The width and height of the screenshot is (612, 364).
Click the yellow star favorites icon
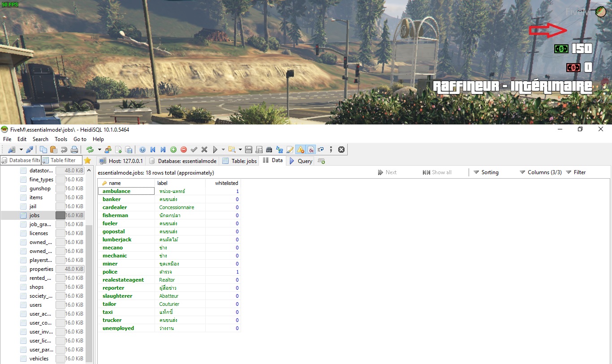tap(87, 160)
